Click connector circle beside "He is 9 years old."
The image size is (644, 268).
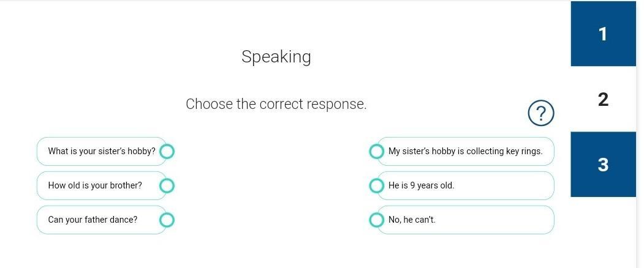click(x=376, y=185)
